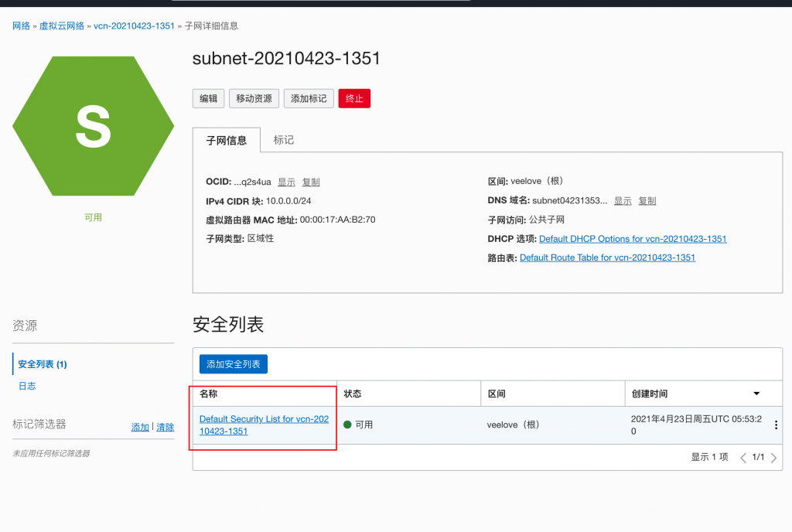Image resolution: width=792 pixels, height=532 pixels.
Task: Go to next page arrow in pagination
Action: coord(773,458)
